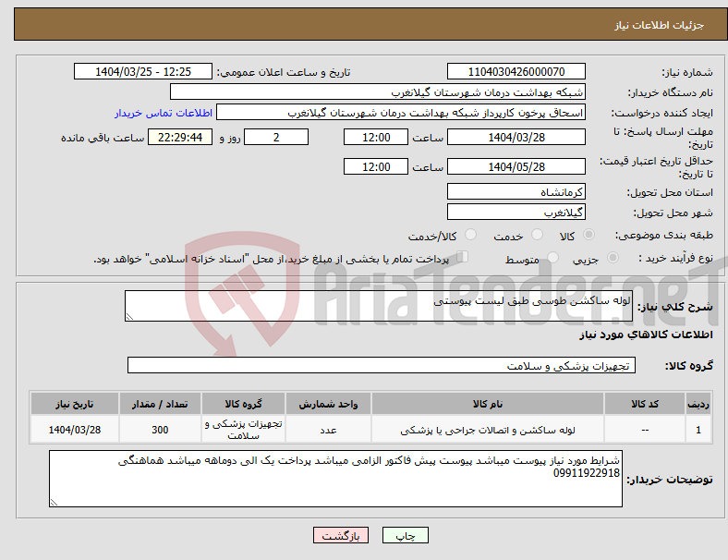Toggle the اسناد خزانه اسلامی payment checkbox
The image size is (728, 560).
pos(463,256)
